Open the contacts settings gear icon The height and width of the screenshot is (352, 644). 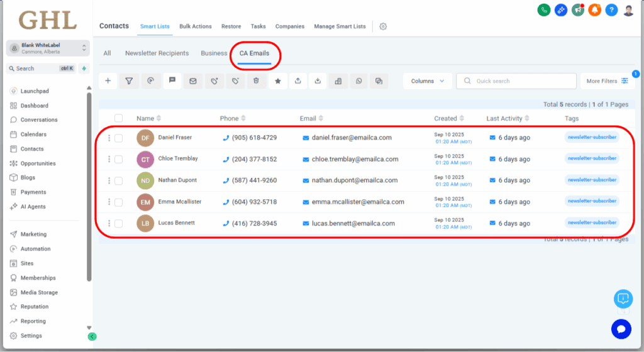point(383,26)
